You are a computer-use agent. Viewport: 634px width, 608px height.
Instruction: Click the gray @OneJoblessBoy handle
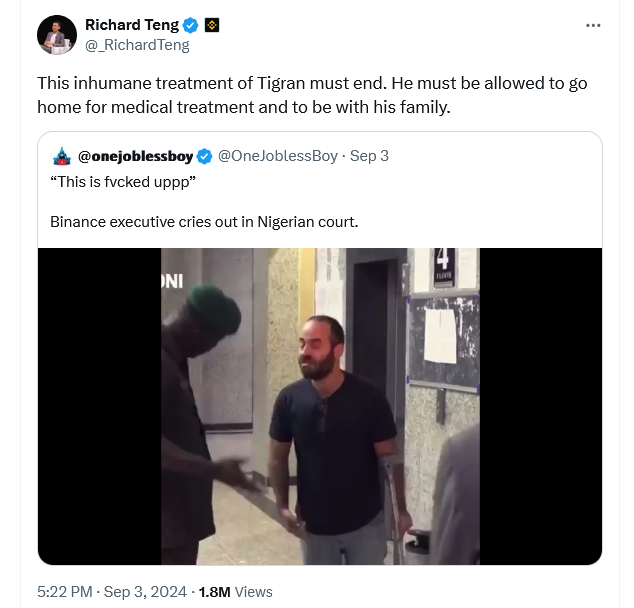pyautogui.click(x=277, y=156)
